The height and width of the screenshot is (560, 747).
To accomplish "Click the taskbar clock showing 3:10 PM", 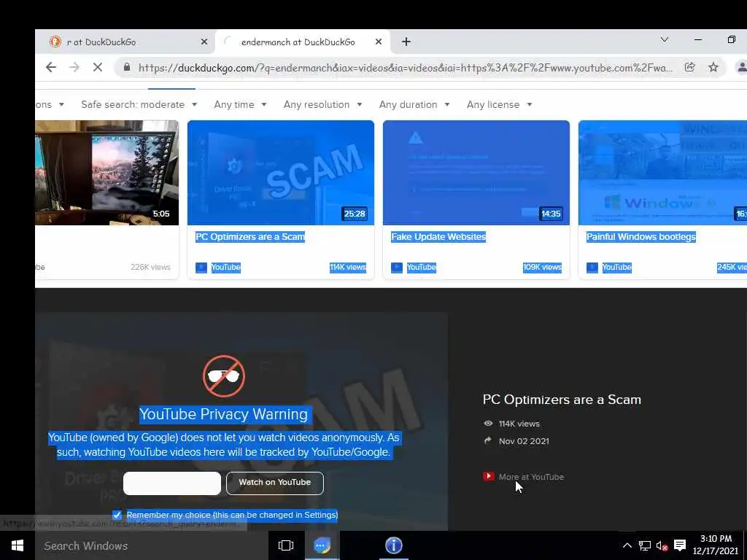I will tap(715, 545).
